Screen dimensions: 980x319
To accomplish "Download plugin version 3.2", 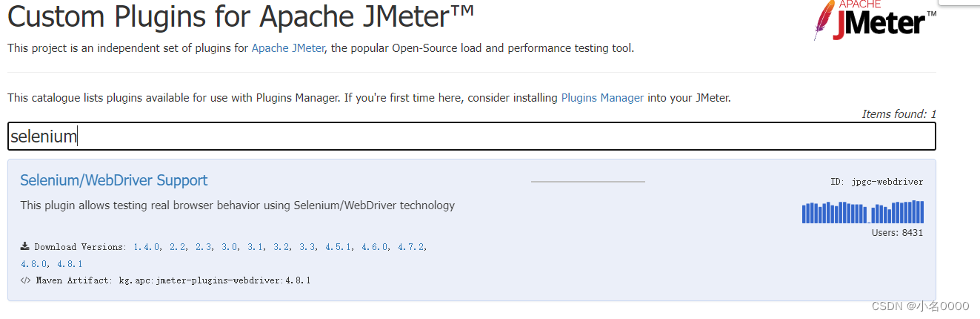I will [282, 247].
